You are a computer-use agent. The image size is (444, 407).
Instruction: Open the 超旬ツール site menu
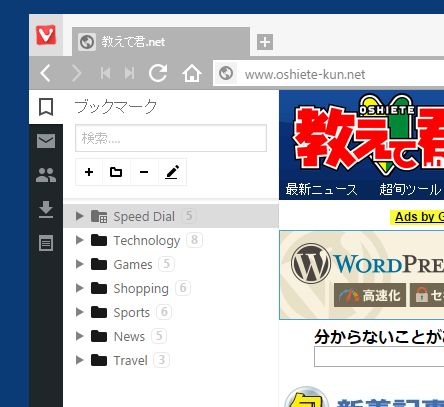tap(410, 190)
